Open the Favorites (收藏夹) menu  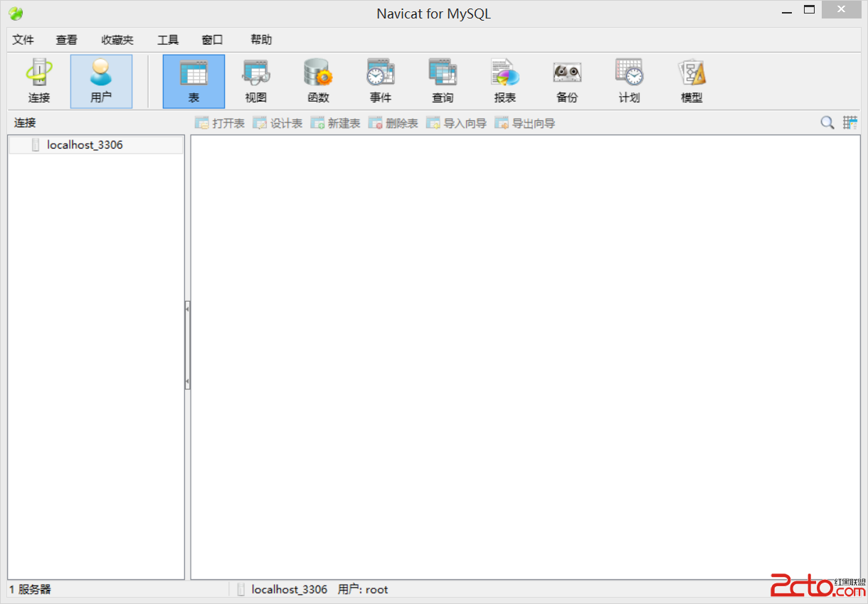point(117,40)
